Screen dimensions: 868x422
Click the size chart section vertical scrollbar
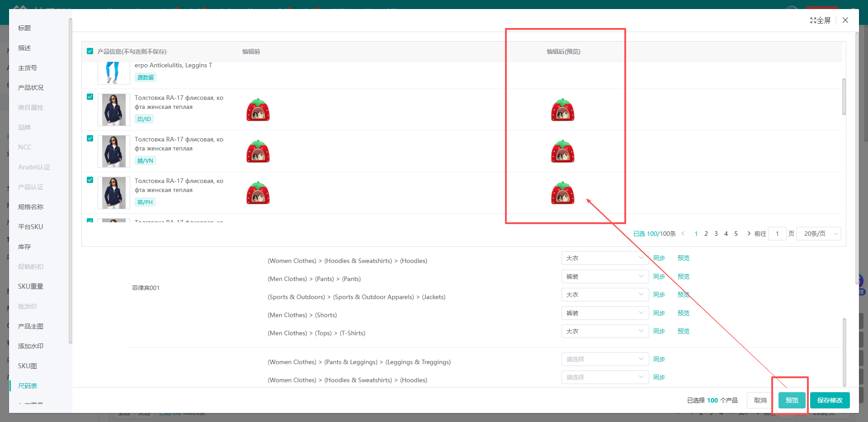point(844,352)
